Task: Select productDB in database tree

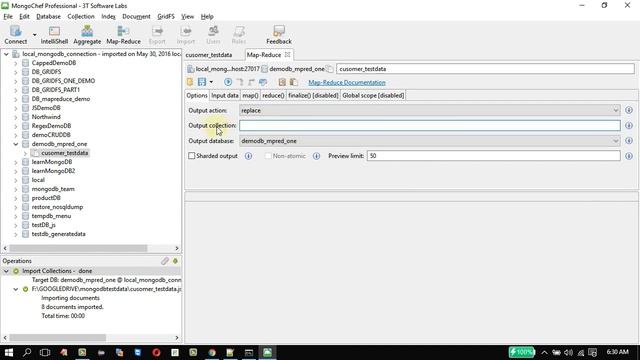Action: (x=46, y=198)
